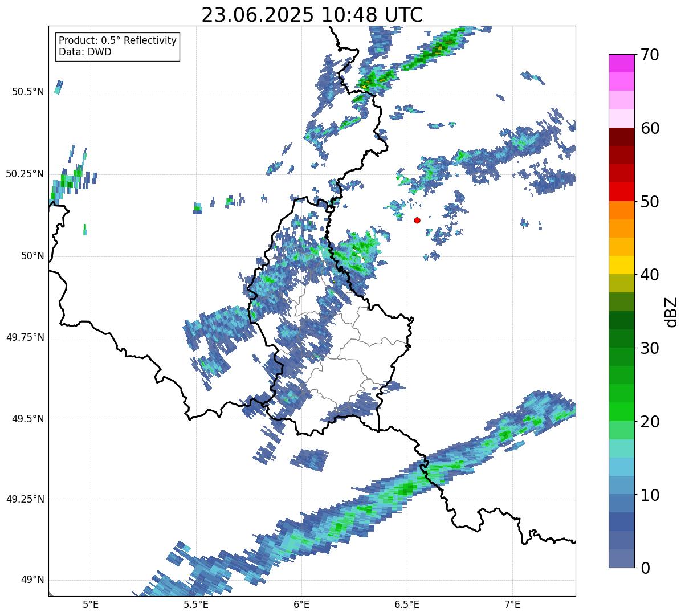
Task: Click the 50°N latitude label
Action: coord(33,256)
